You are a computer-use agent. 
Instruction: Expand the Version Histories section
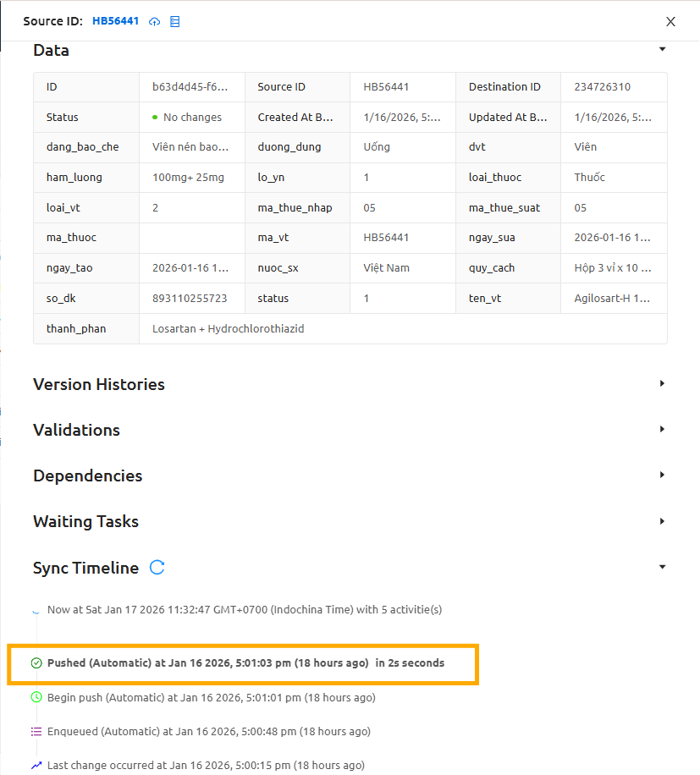[x=663, y=383]
